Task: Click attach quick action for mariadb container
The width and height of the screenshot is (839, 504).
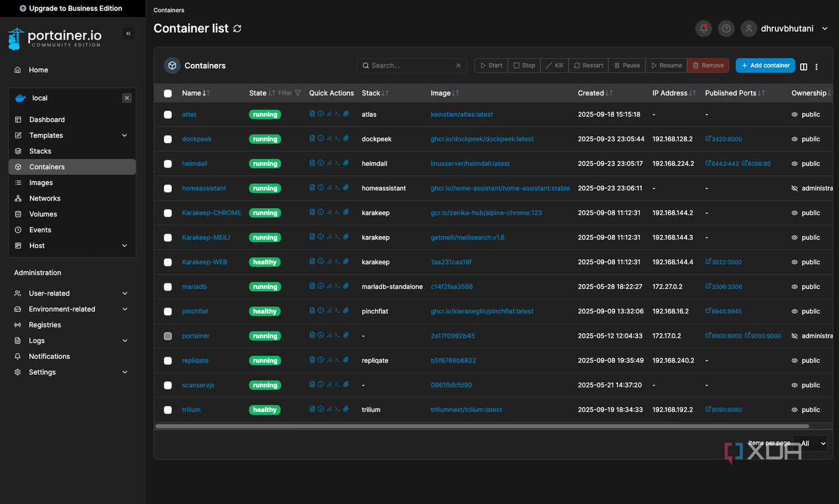Action: click(345, 286)
